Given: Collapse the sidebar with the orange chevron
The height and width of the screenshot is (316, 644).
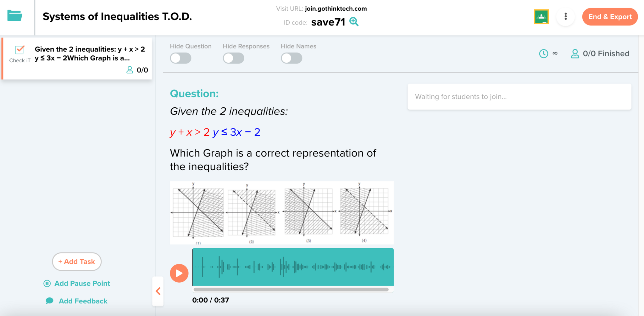Looking at the screenshot, I should (x=158, y=291).
